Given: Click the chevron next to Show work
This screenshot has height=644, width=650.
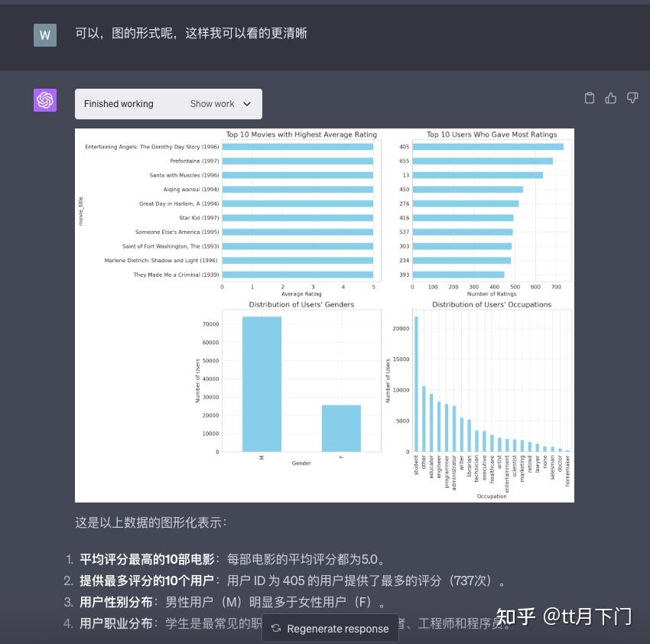Looking at the screenshot, I should 247,104.
